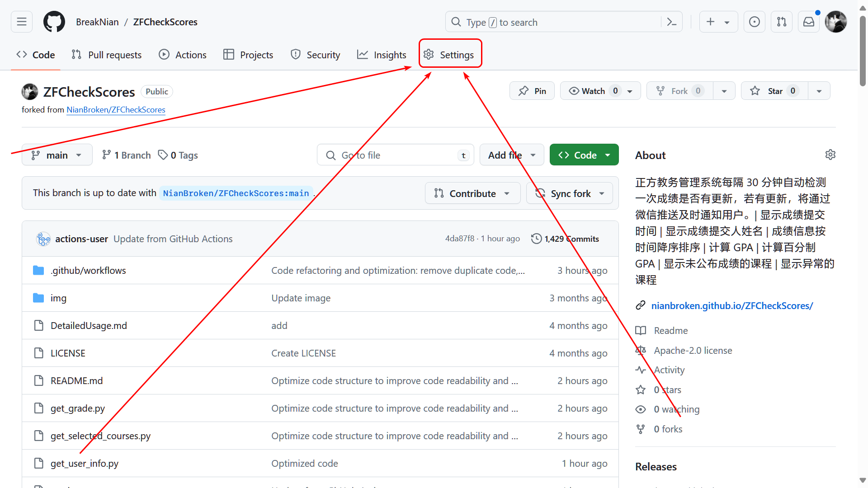Screen dimensions: 868x488
Task: Pin the repository to profile
Action: [532, 91]
